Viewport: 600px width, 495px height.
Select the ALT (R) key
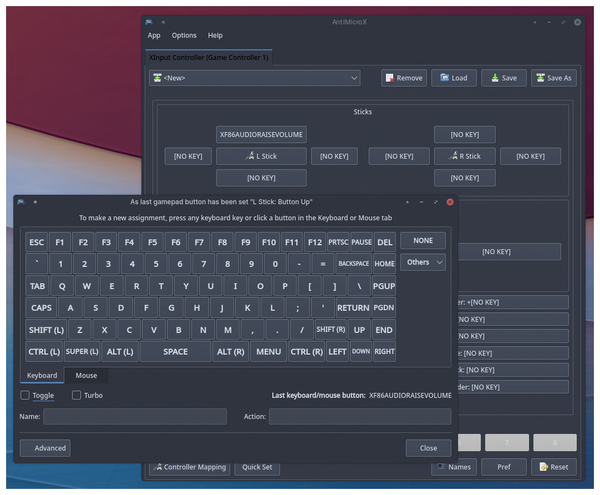231,352
